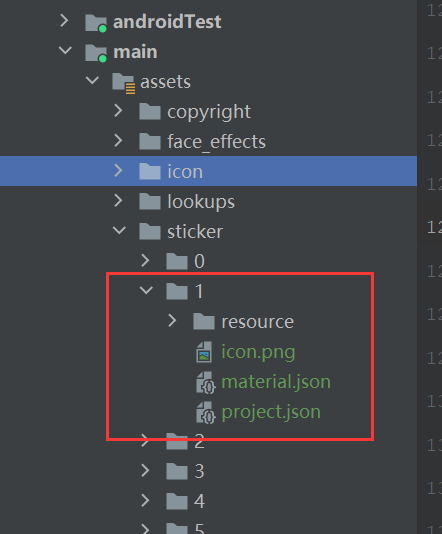Viewport: 442px width, 534px height.
Task: Click the main source folder icon
Action: pyautogui.click(x=96, y=53)
